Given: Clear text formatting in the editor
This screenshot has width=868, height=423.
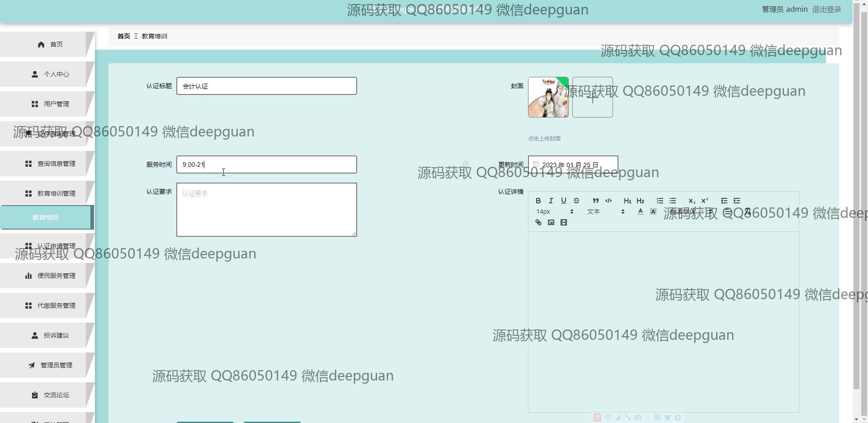Looking at the screenshot, I should pyautogui.click(x=747, y=211).
